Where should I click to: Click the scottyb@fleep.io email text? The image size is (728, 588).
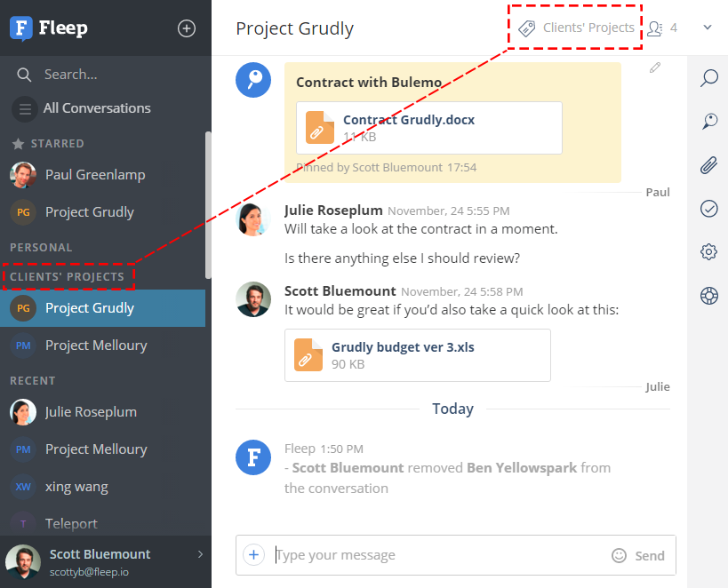pos(89,572)
